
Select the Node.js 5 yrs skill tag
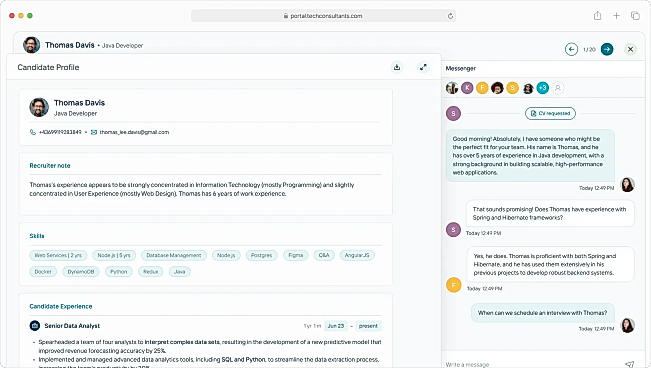click(x=114, y=255)
